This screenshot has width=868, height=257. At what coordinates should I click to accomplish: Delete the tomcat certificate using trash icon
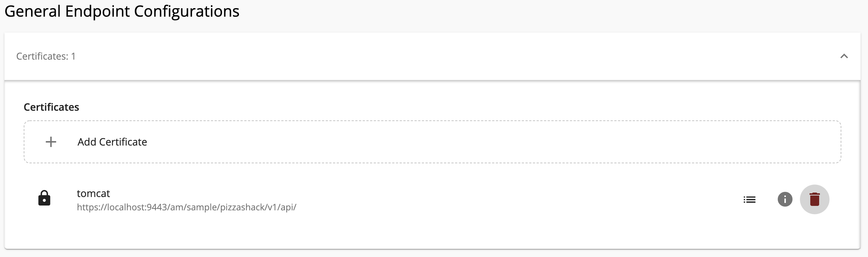click(x=814, y=199)
